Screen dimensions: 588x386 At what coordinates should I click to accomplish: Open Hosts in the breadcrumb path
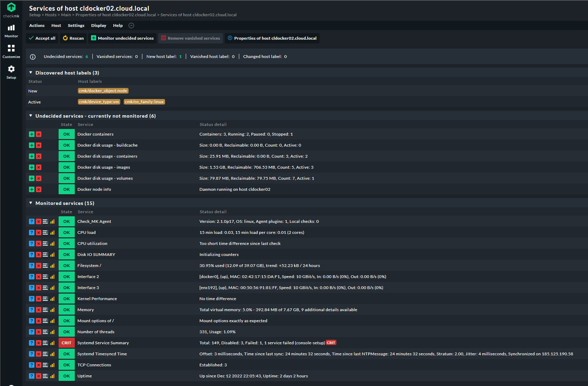(x=51, y=15)
